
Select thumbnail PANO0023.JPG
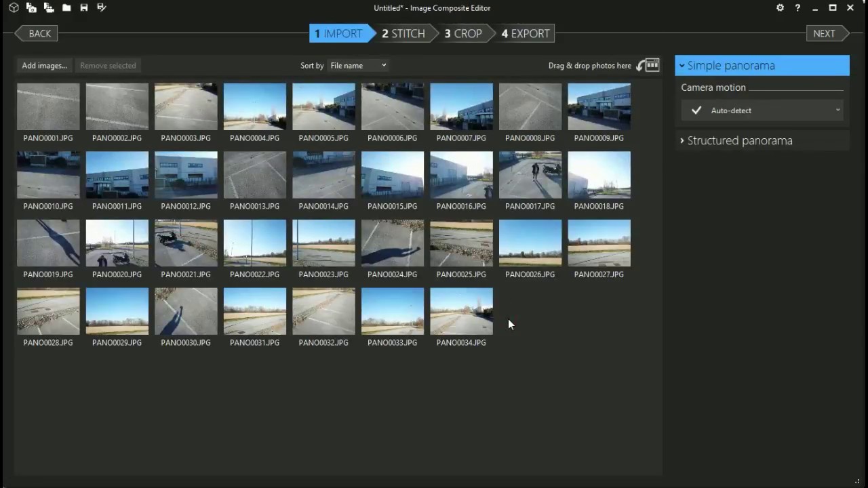tap(323, 243)
